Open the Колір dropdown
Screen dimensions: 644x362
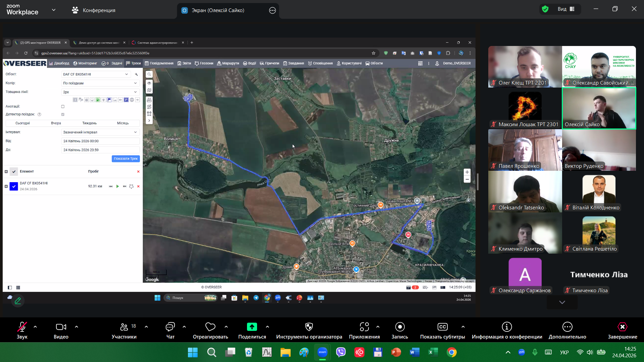tap(100, 83)
